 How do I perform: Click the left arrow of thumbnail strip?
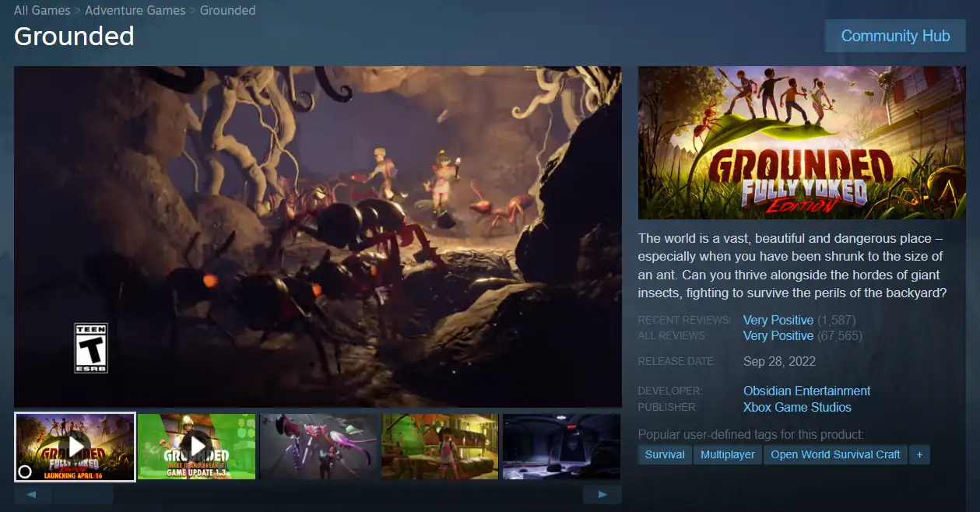point(33,494)
